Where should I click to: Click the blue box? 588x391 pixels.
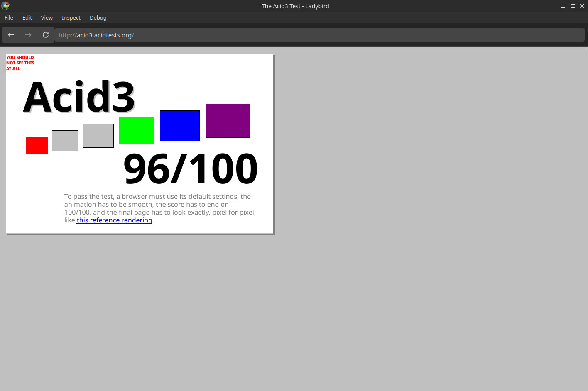[180, 126]
